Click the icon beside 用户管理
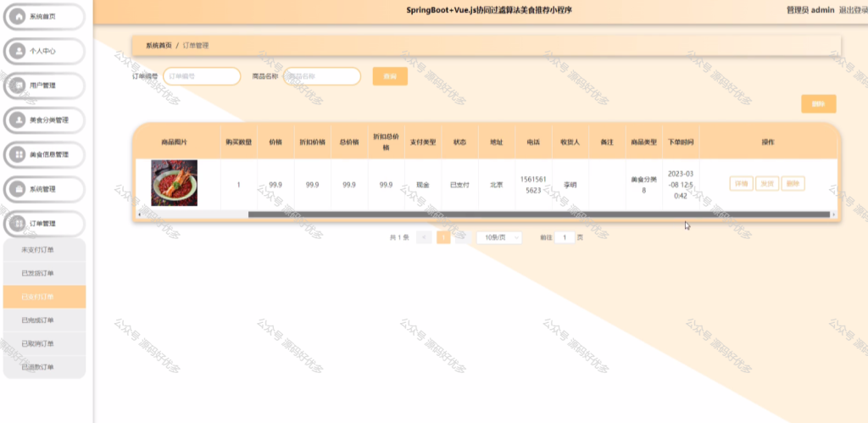This screenshot has height=423, width=868. (19, 86)
